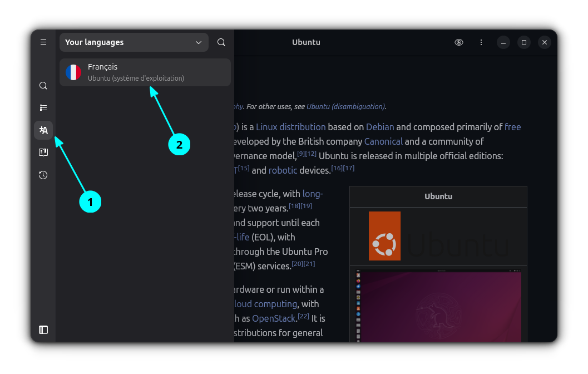588x374 pixels.
Task: Click the search icon in left sidebar
Action: tap(43, 86)
